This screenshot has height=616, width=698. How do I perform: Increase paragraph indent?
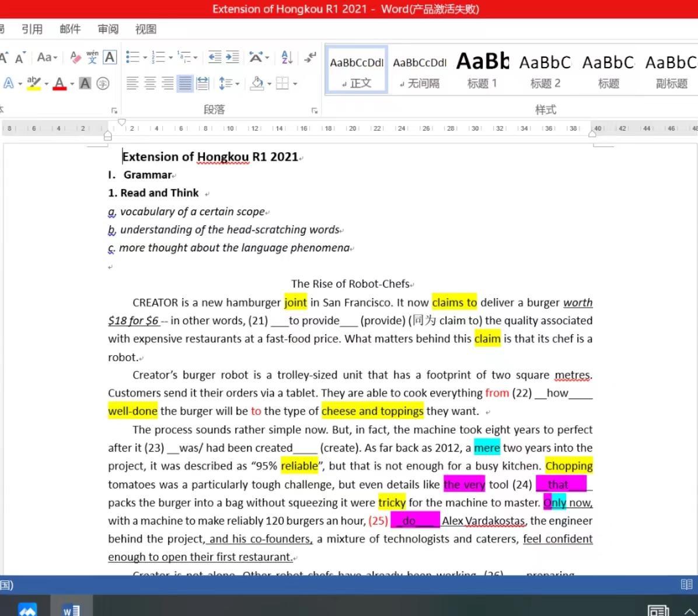click(232, 57)
